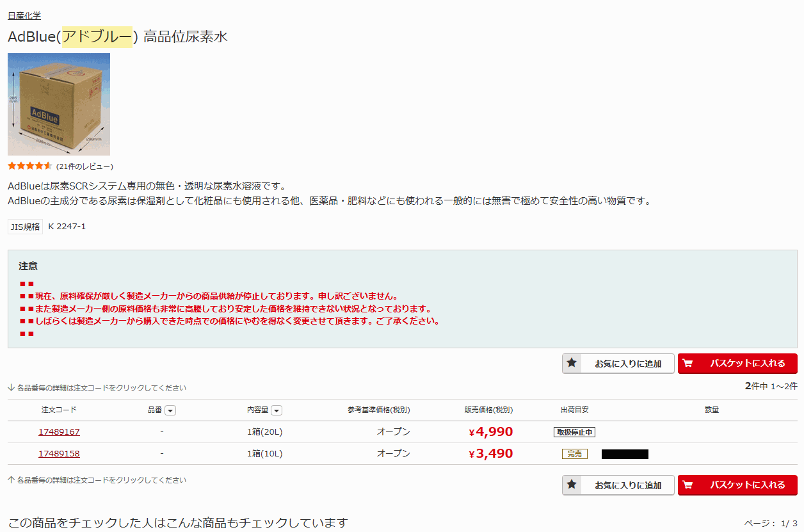Open order code 17489167
The width and height of the screenshot is (804, 532).
(59, 432)
